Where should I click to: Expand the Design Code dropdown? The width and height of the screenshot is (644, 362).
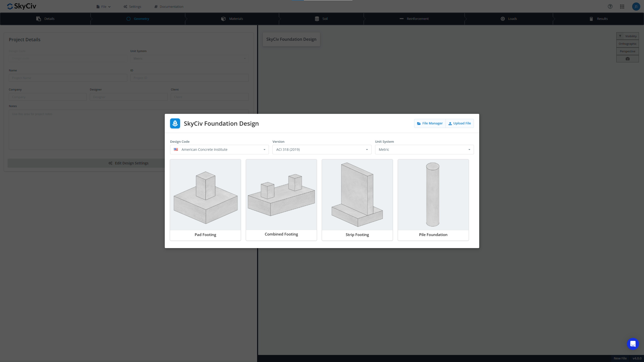(219, 150)
